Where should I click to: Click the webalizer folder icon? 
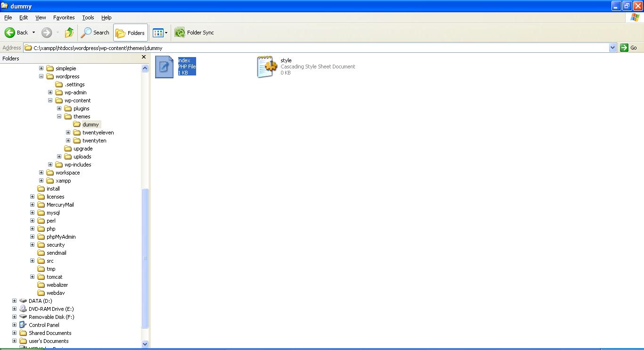[41, 285]
